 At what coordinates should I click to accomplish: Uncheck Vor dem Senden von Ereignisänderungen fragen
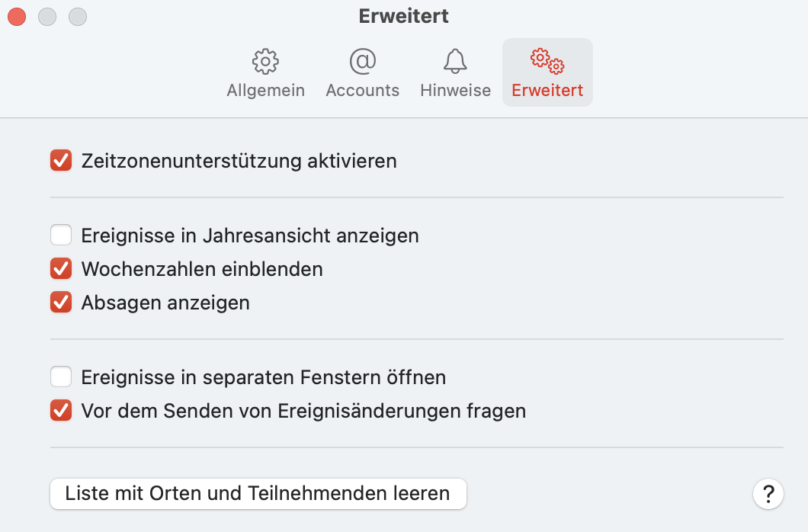61,410
